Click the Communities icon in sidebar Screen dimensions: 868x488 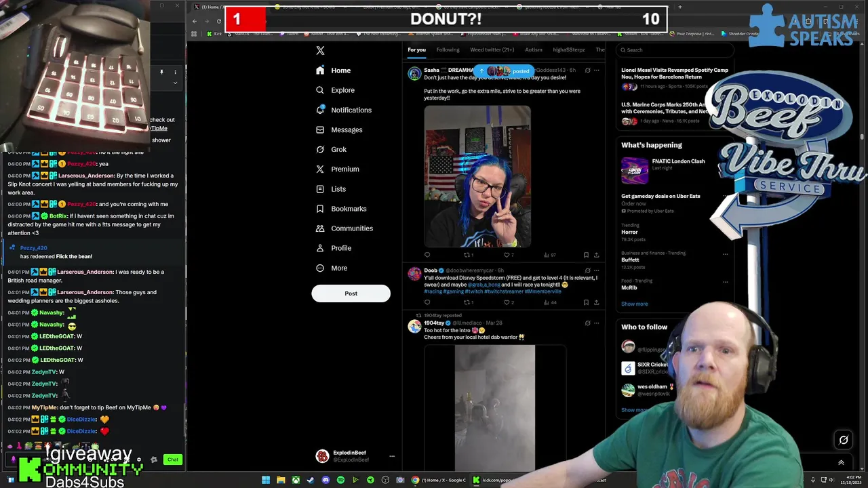click(320, 228)
